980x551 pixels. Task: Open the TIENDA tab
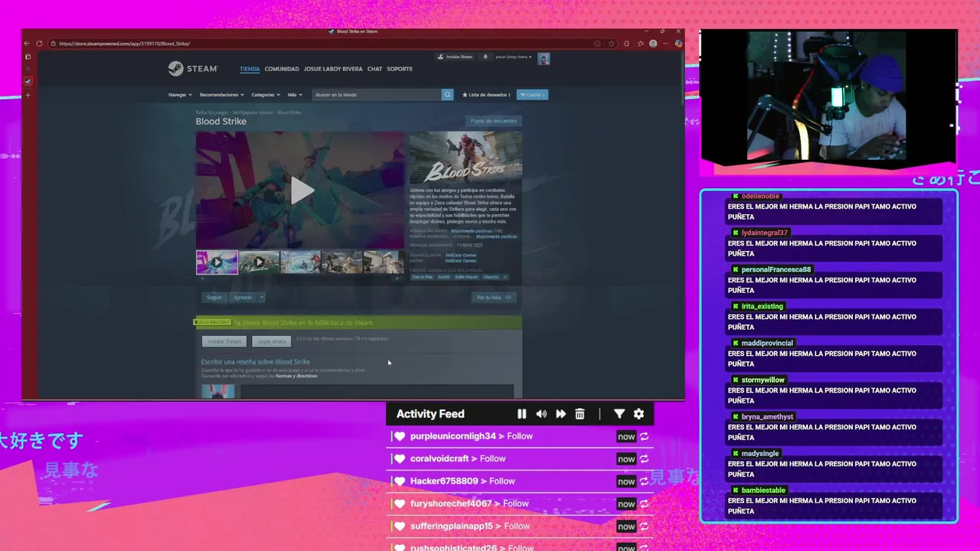pyautogui.click(x=250, y=69)
